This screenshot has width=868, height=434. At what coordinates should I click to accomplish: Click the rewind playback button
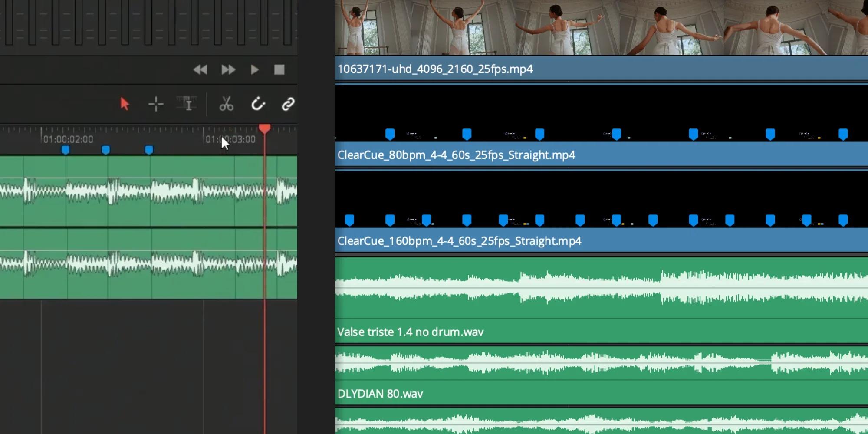[x=200, y=69]
